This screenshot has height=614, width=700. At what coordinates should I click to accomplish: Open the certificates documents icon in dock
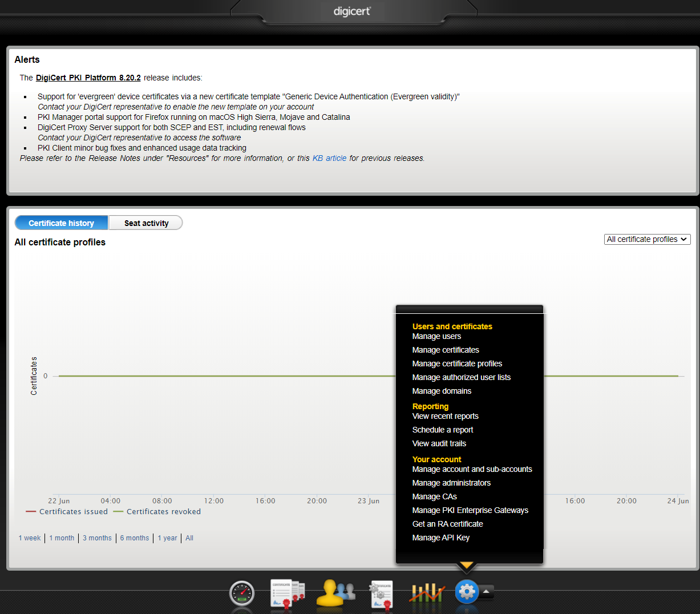[x=288, y=593]
